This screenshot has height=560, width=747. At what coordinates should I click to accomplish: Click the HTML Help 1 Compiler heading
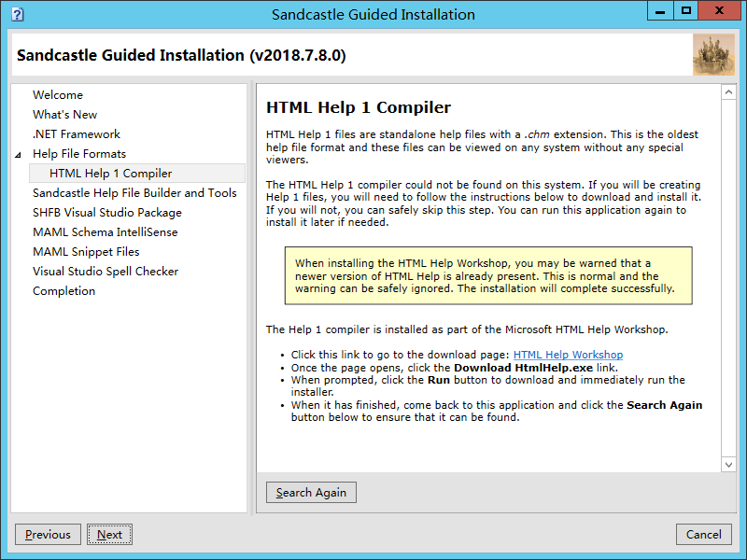[359, 107]
